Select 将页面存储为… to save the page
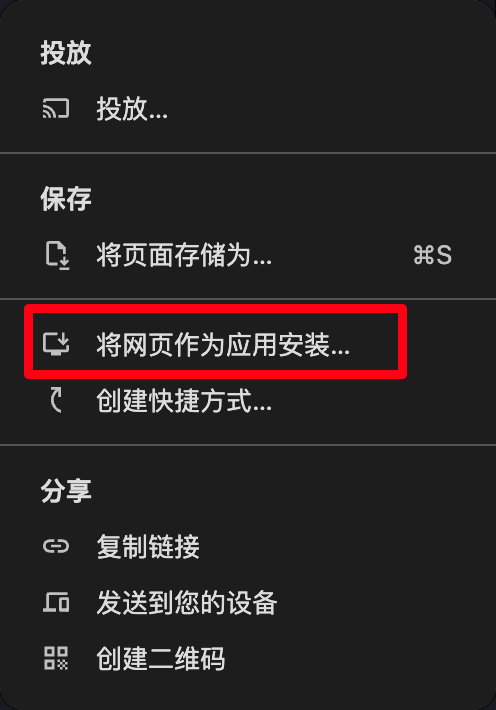Screen dimensions: 496x710 pos(248,255)
